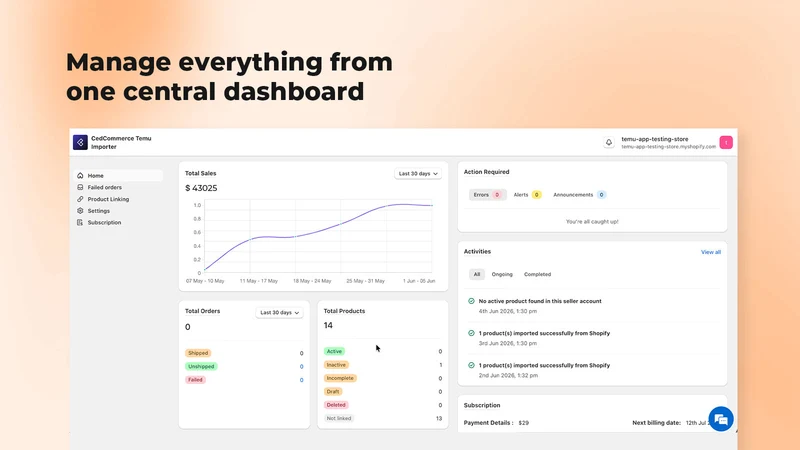This screenshot has width=800, height=450.
Task: Show Completed activities tab
Action: click(x=537, y=274)
